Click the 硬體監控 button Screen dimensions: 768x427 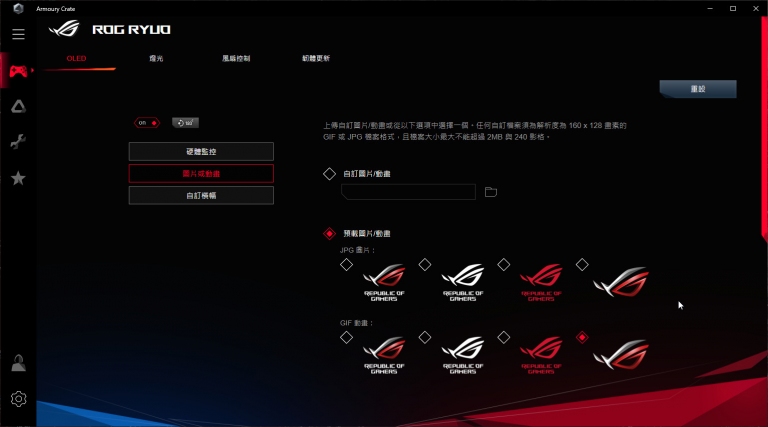(x=201, y=151)
